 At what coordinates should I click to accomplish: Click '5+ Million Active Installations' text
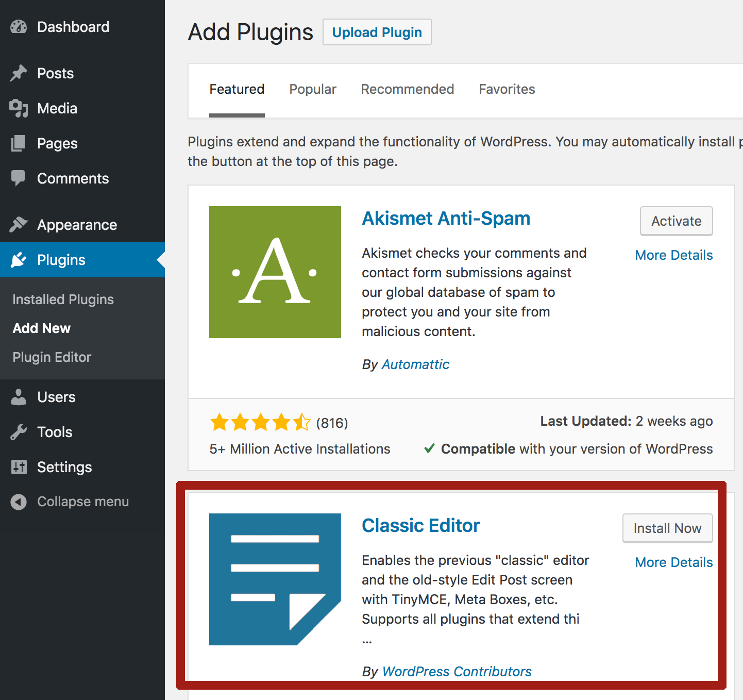pyautogui.click(x=300, y=449)
